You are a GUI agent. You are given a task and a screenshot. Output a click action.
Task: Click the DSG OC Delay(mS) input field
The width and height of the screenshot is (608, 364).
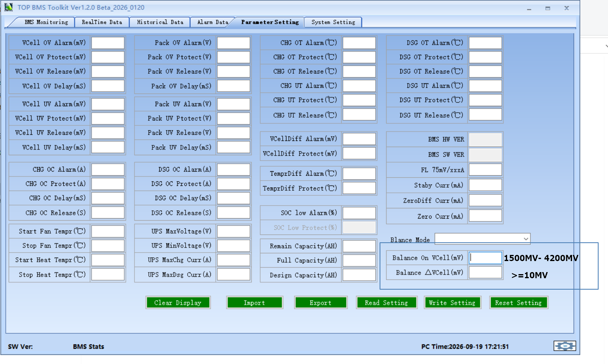233,198
